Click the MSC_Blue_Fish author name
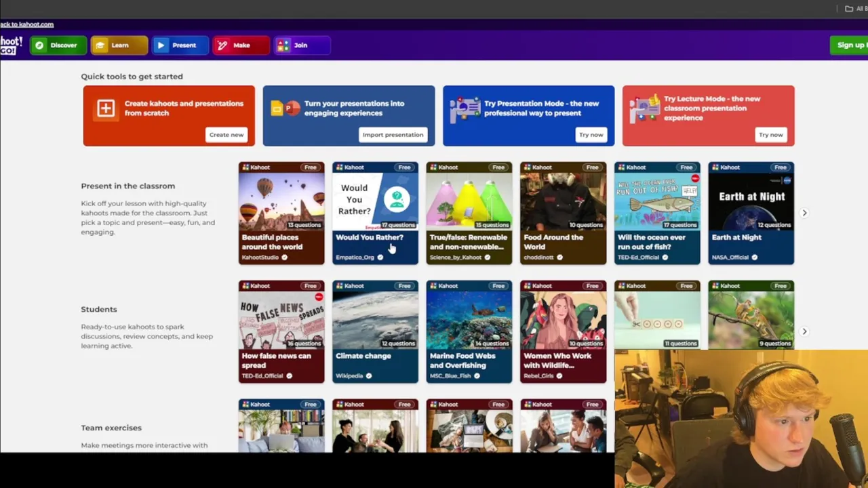This screenshot has width=868, height=488. tap(450, 376)
